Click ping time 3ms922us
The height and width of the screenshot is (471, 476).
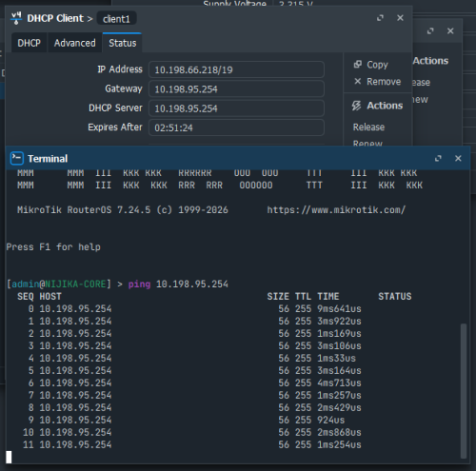(x=339, y=322)
